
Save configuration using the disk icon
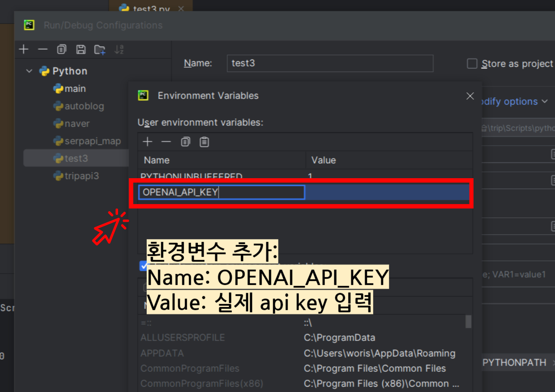click(81, 49)
